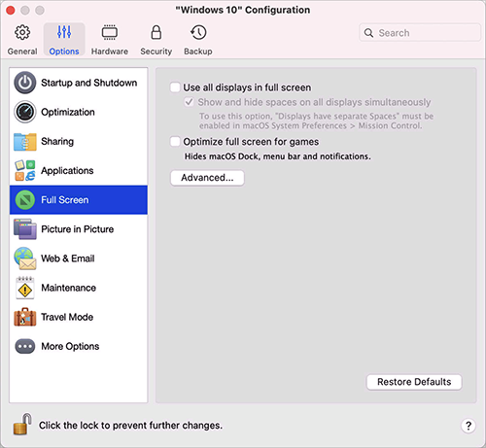Image resolution: width=486 pixels, height=448 pixels.
Task: Click the More Options ellipsis icon
Action: pos(25,346)
